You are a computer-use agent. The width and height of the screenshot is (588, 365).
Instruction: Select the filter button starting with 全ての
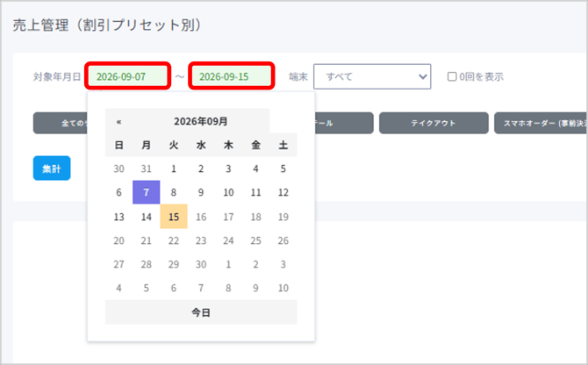pos(61,123)
